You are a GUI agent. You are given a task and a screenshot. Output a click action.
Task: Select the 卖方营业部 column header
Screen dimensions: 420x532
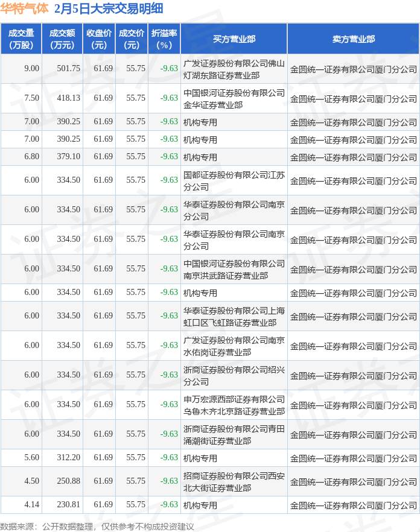pyautogui.click(x=354, y=39)
